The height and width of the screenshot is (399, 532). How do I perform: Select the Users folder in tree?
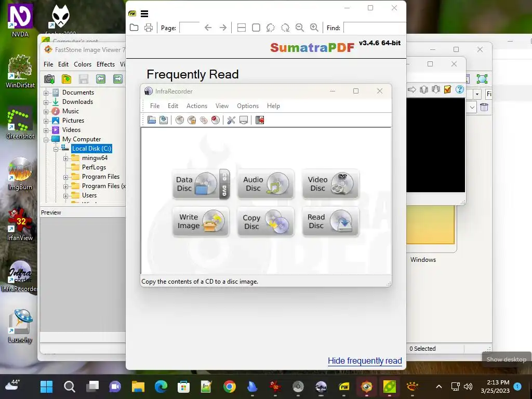click(x=89, y=195)
